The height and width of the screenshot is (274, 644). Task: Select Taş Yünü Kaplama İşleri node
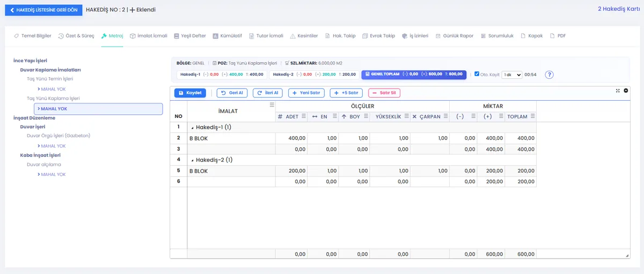click(x=53, y=99)
